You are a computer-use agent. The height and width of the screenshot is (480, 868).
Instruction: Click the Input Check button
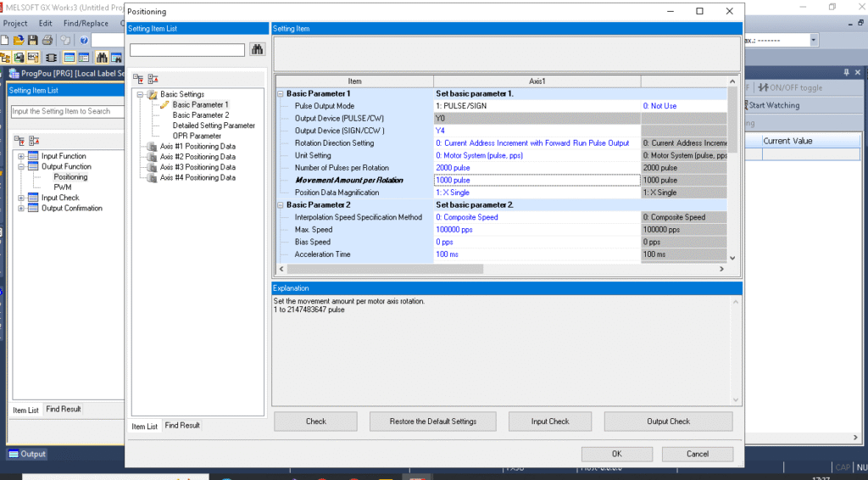click(x=549, y=421)
